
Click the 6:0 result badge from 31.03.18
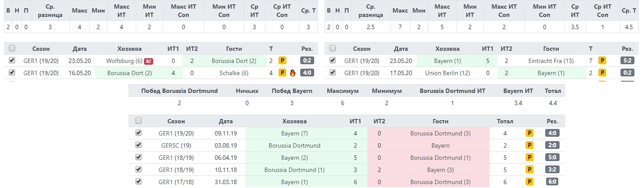[552, 182]
